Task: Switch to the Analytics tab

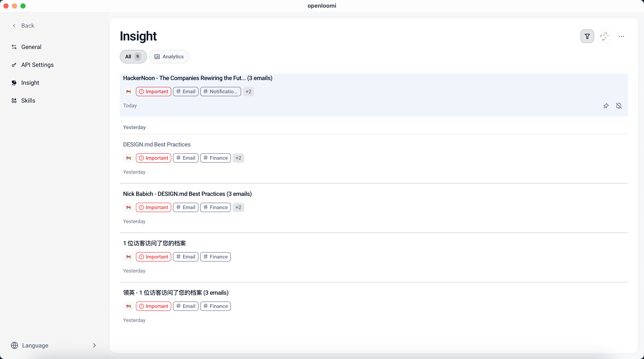Action: [x=169, y=57]
